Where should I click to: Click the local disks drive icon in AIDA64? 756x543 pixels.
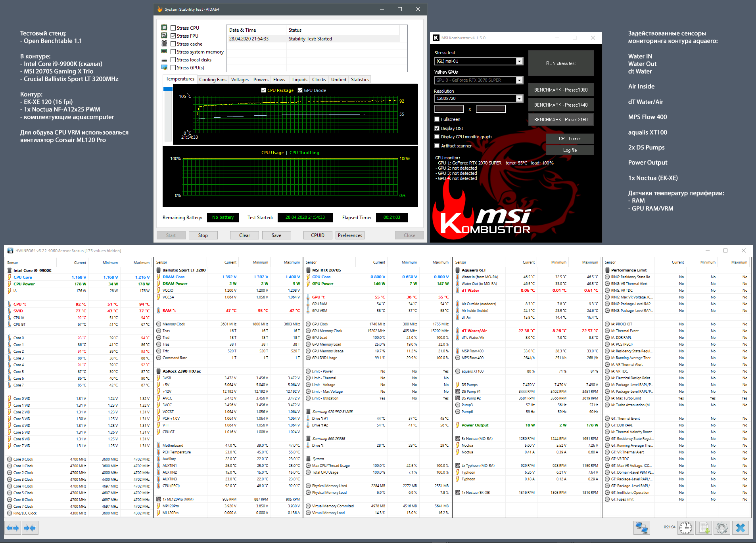point(164,60)
